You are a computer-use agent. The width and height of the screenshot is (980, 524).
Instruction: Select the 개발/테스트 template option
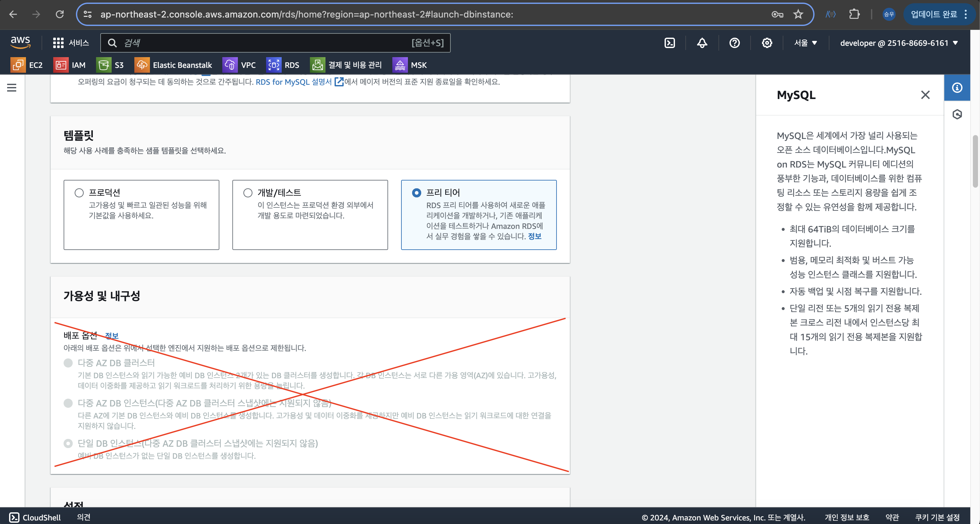pyautogui.click(x=248, y=193)
